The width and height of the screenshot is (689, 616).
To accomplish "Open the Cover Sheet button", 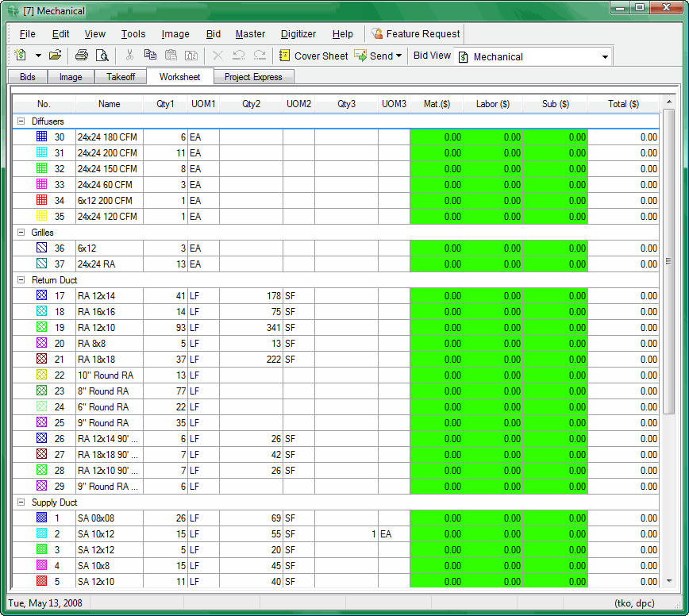I will coord(314,56).
